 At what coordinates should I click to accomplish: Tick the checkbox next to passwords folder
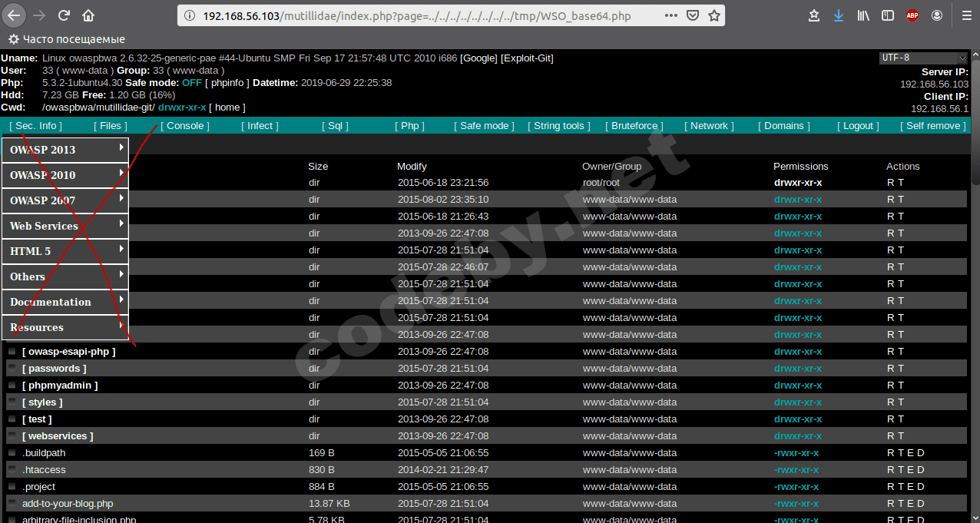pyautogui.click(x=12, y=368)
